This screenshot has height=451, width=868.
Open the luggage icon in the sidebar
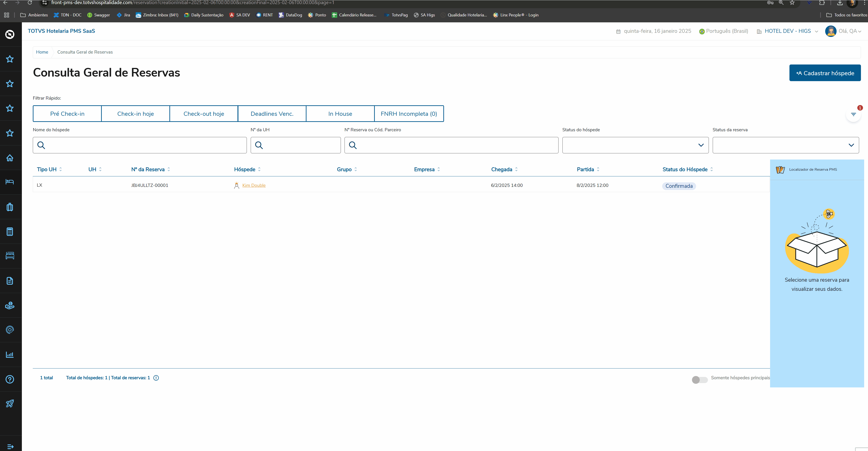coord(10,207)
